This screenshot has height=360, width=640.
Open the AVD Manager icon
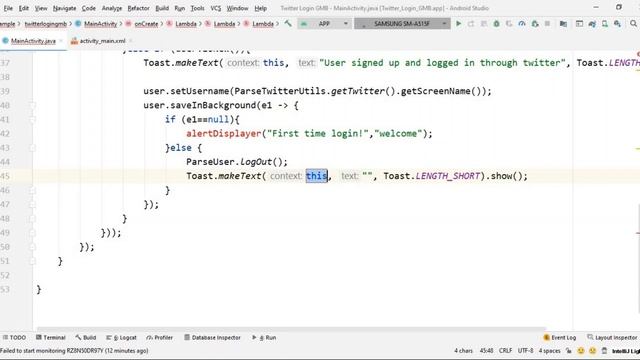tap(604, 24)
